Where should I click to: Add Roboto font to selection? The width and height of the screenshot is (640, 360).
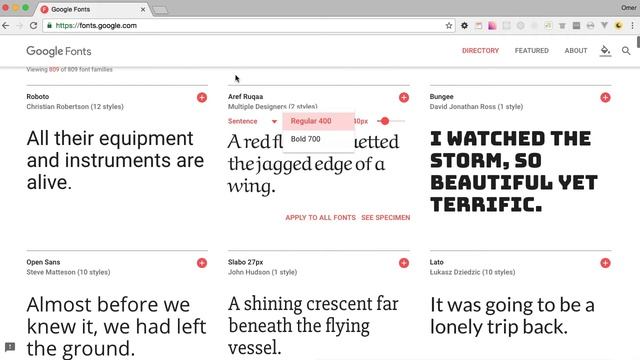click(x=202, y=98)
